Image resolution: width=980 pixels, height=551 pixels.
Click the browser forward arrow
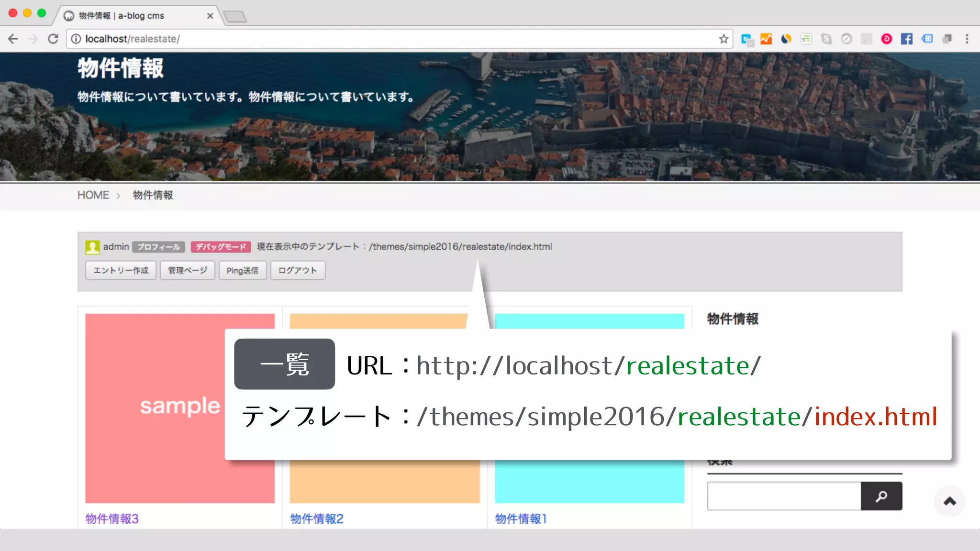(x=33, y=39)
